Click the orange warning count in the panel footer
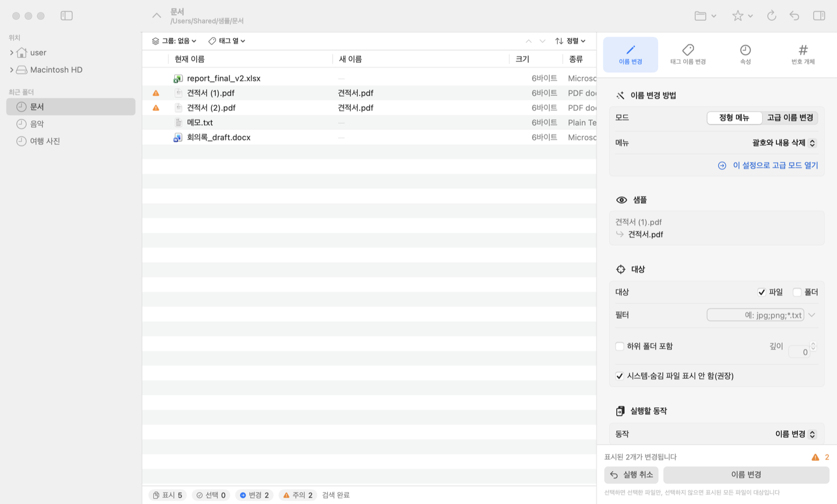The width and height of the screenshot is (837, 504). click(x=820, y=457)
